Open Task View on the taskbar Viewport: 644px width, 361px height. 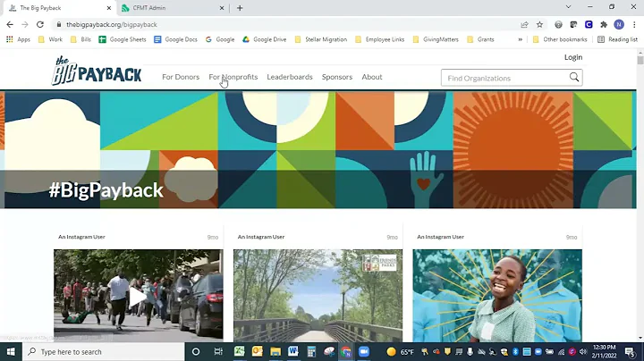pyautogui.click(x=218, y=351)
